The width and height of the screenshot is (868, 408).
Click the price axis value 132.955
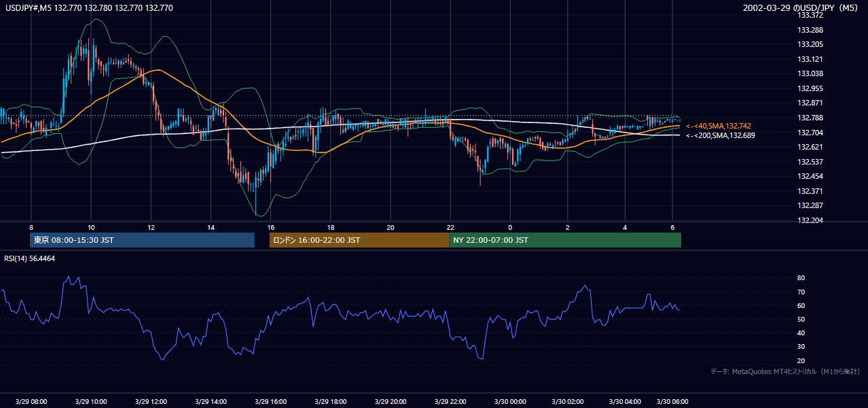810,88
